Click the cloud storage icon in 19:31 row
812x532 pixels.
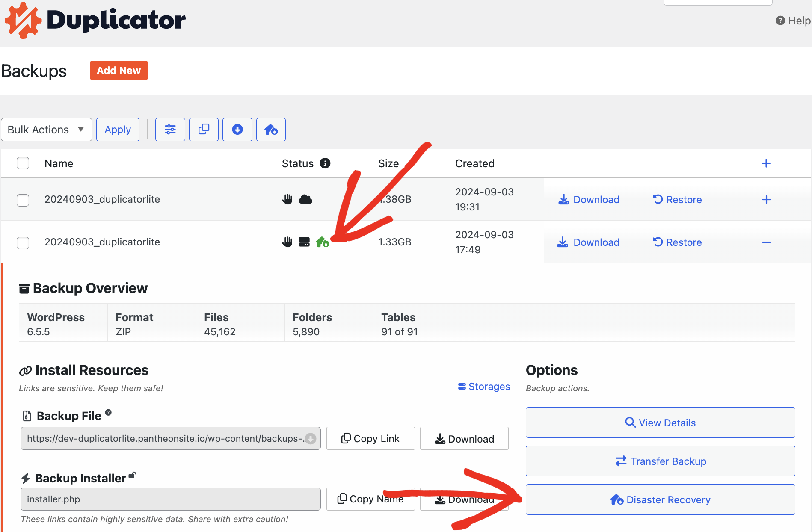coord(305,199)
